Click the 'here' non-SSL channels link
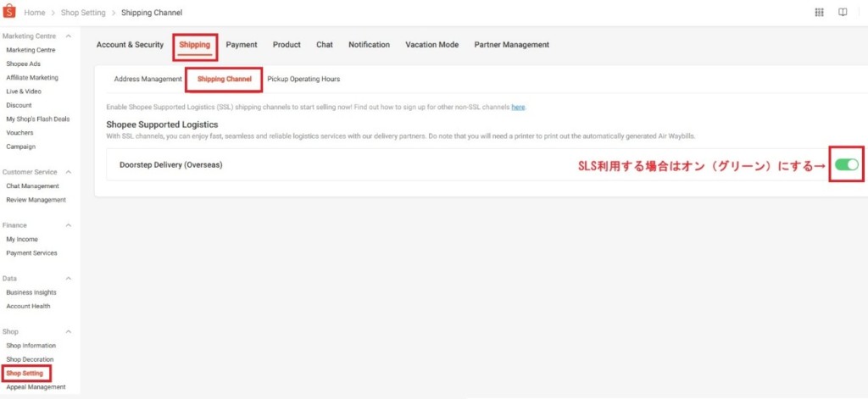The width and height of the screenshot is (868, 399). pyautogui.click(x=518, y=108)
